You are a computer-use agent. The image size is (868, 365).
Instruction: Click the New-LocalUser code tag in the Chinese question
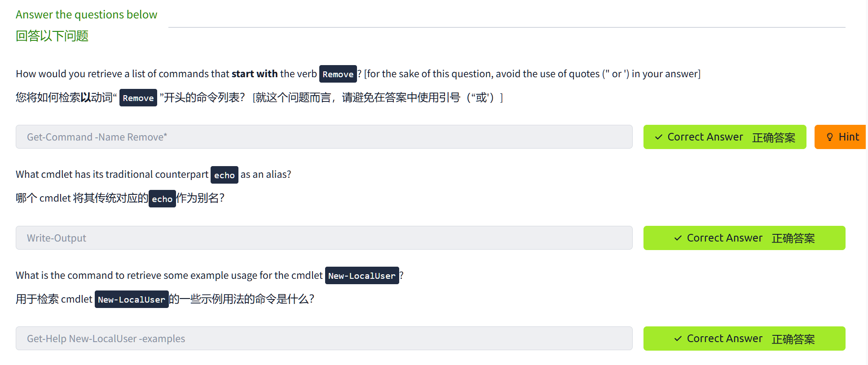pyautogui.click(x=131, y=299)
